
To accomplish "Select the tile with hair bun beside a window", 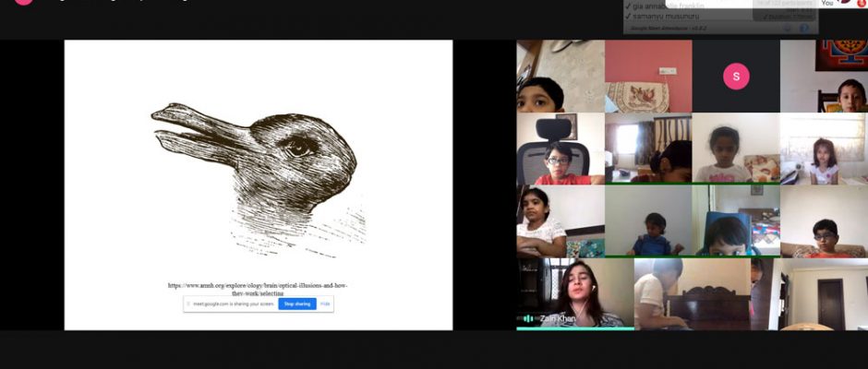I will pos(648,149).
